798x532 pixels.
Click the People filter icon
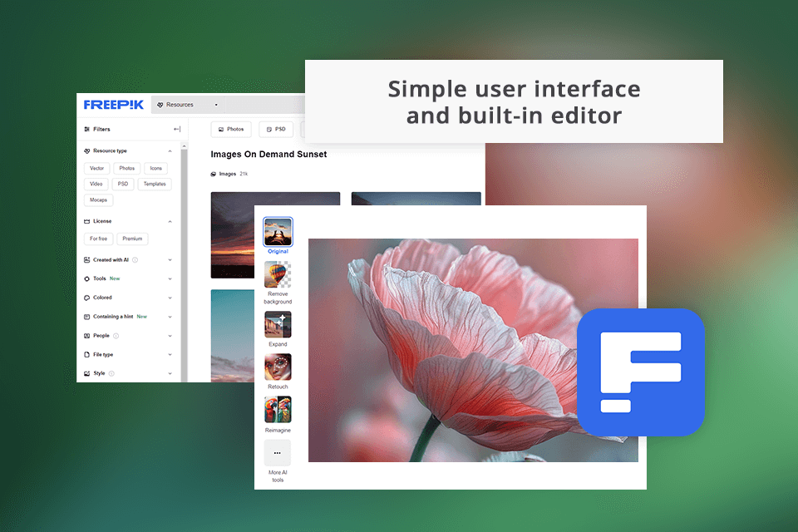(x=86, y=336)
